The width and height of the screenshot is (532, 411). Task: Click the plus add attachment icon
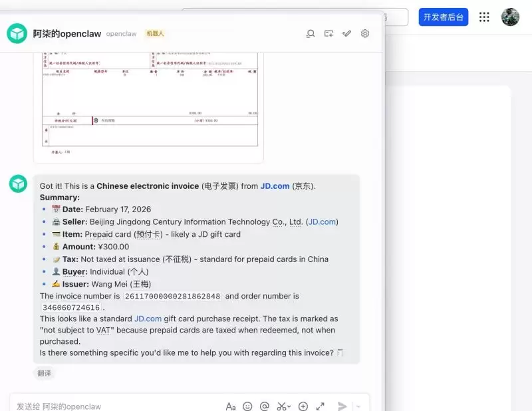pos(303,406)
